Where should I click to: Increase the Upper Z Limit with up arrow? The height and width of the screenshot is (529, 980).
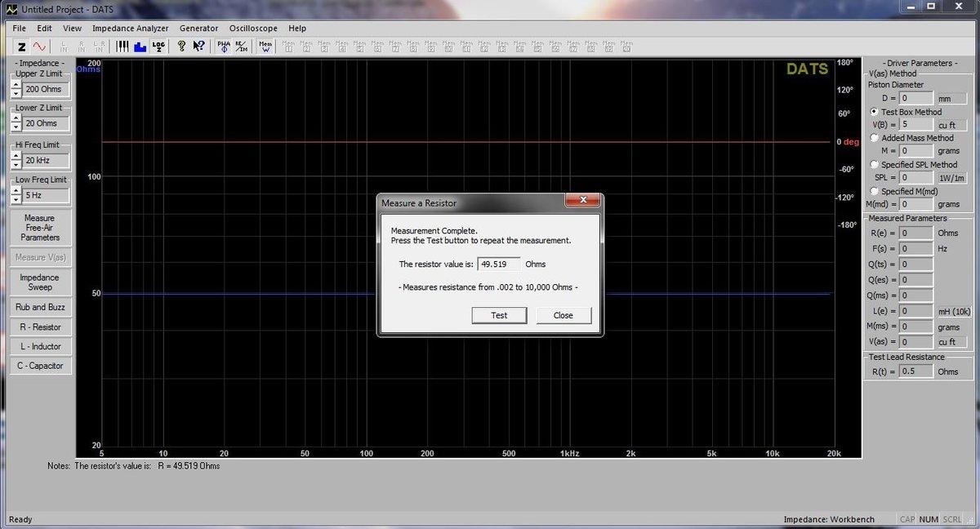(x=16, y=85)
